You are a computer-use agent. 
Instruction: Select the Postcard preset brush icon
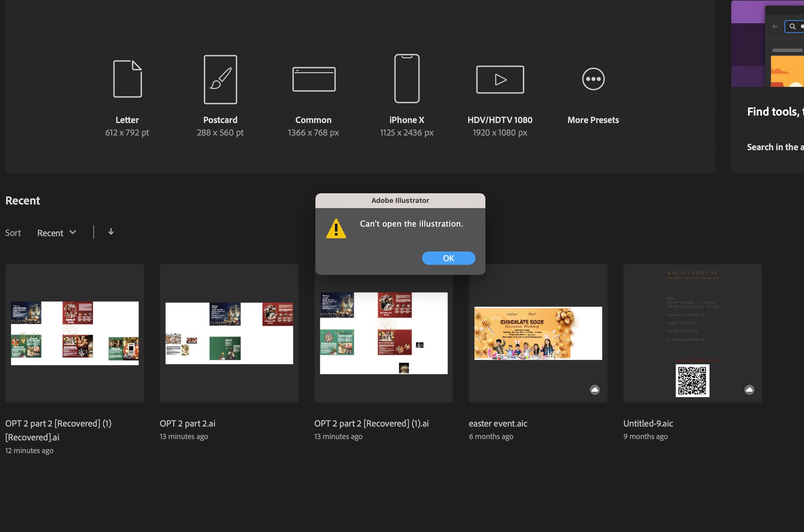pos(220,79)
